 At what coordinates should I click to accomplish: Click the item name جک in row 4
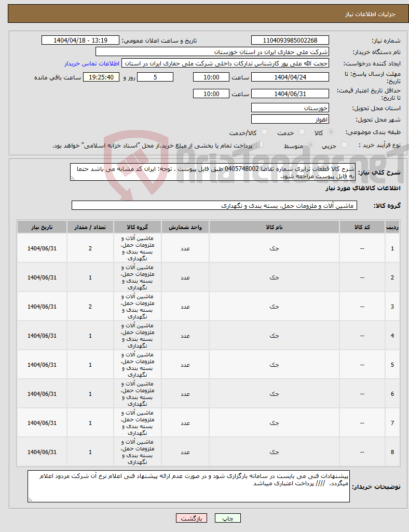(x=274, y=336)
